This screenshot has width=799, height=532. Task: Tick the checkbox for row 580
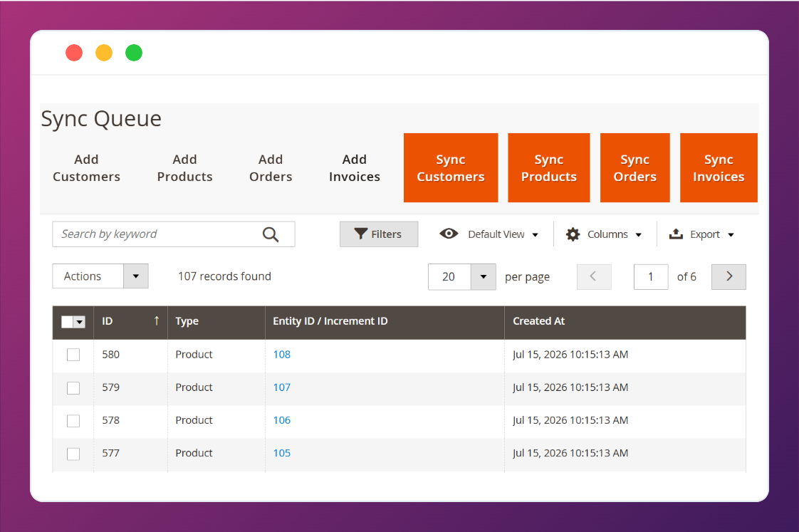pyautogui.click(x=73, y=355)
